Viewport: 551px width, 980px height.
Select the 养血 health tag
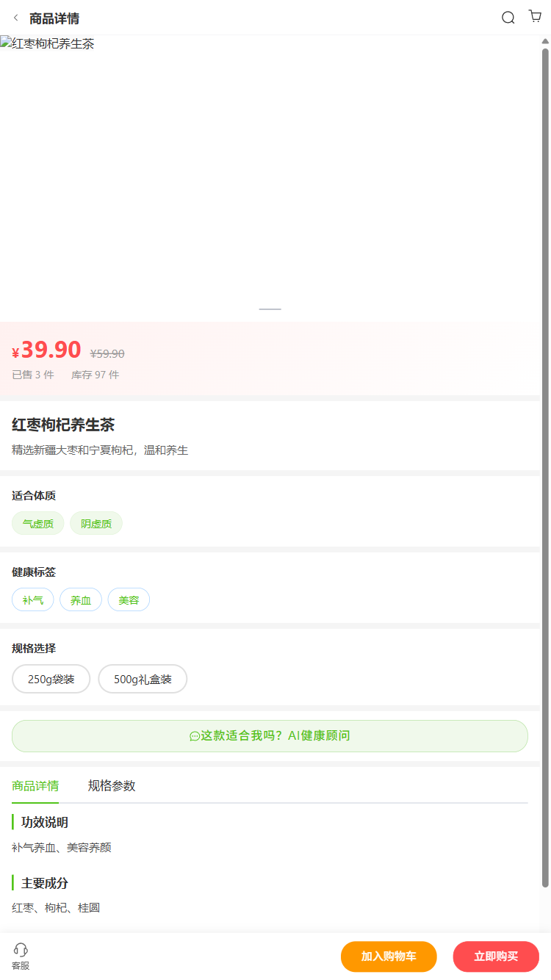tap(81, 600)
